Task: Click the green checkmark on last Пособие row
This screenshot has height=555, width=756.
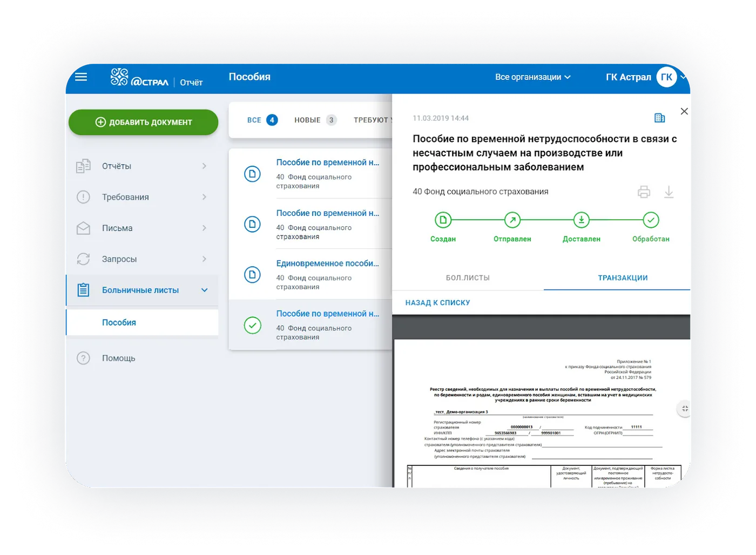Action: coord(252,326)
